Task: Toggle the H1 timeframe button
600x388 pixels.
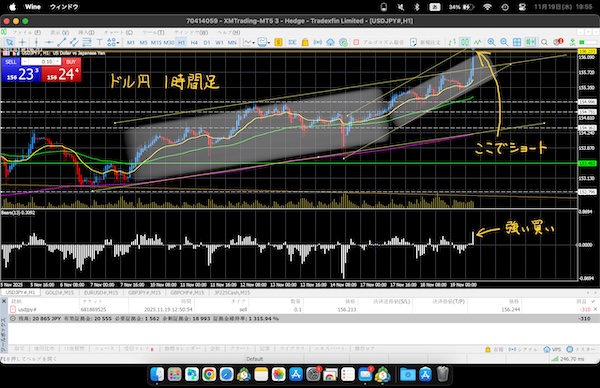Action: [x=181, y=42]
